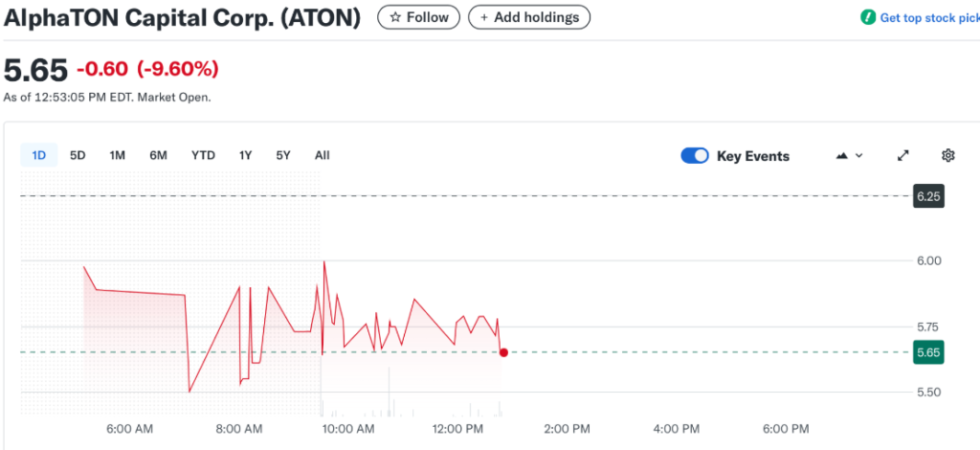Click Add holdings button
The width and height of the screenshot is (980, 450).
(529, 17)
